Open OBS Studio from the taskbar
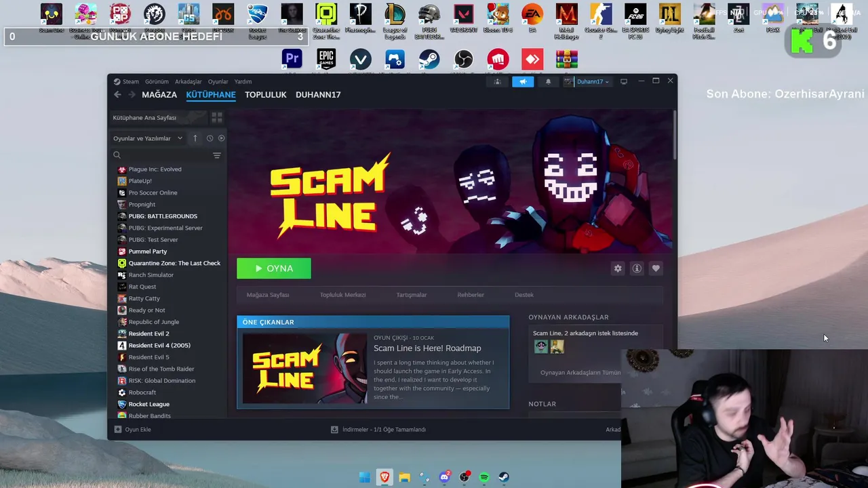This screenshot has width=868, height=488. 465,477
